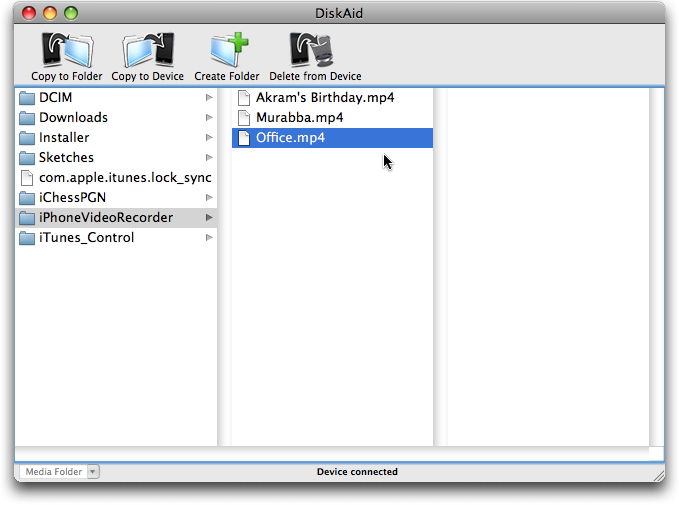This screenshot has width=679, height=505.
Task: Select the Sketches folder icon
Action: click(x=27, y=158)
